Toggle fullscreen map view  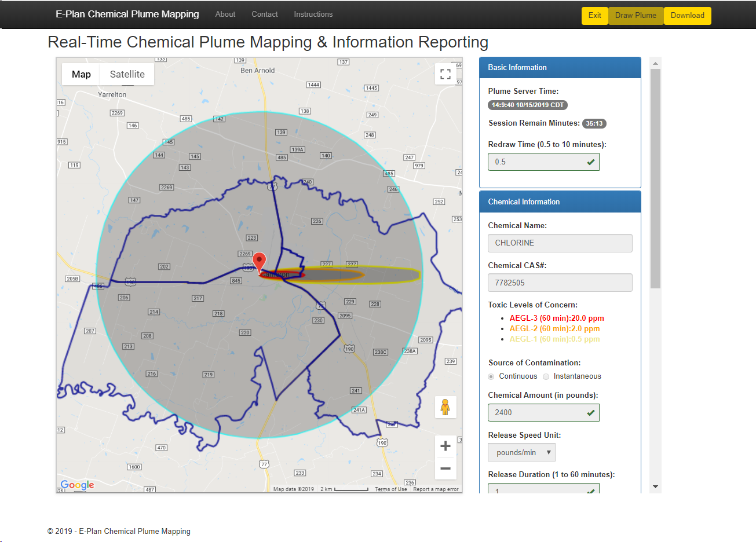[445, 74]
